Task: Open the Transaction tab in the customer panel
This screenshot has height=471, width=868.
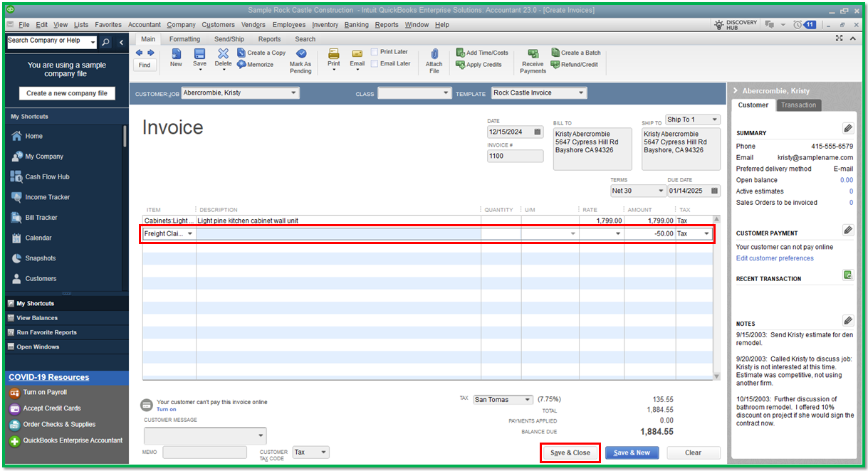Action: pos(798,105)
